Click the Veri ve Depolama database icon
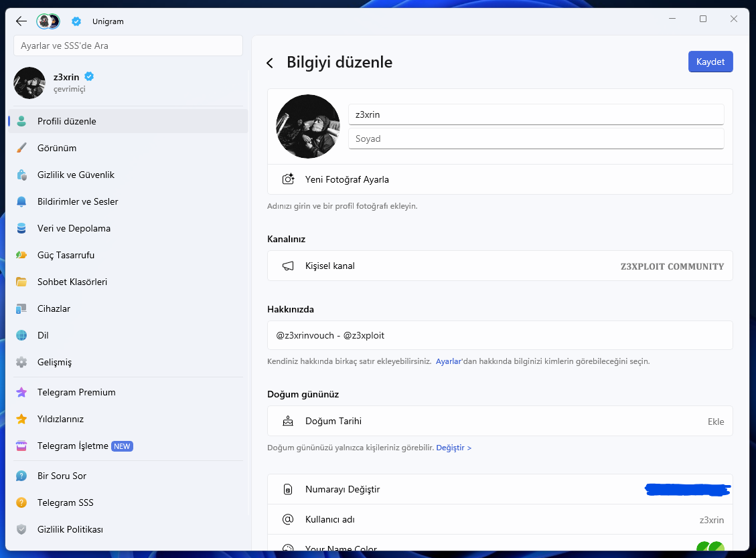756x558 pixels. [x=21, y=228]
